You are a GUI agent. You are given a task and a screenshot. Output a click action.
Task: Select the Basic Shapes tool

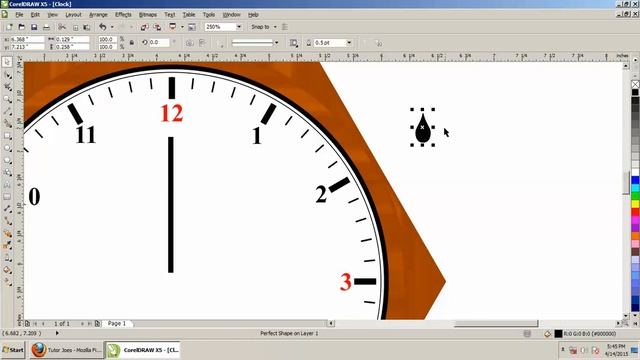pyautogui.click(x=7, y=172)
